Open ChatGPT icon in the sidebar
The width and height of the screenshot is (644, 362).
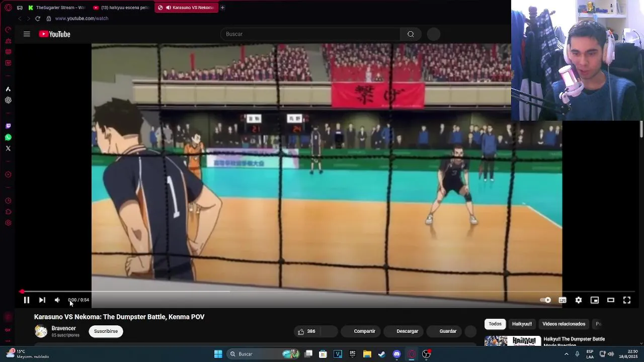8,100
